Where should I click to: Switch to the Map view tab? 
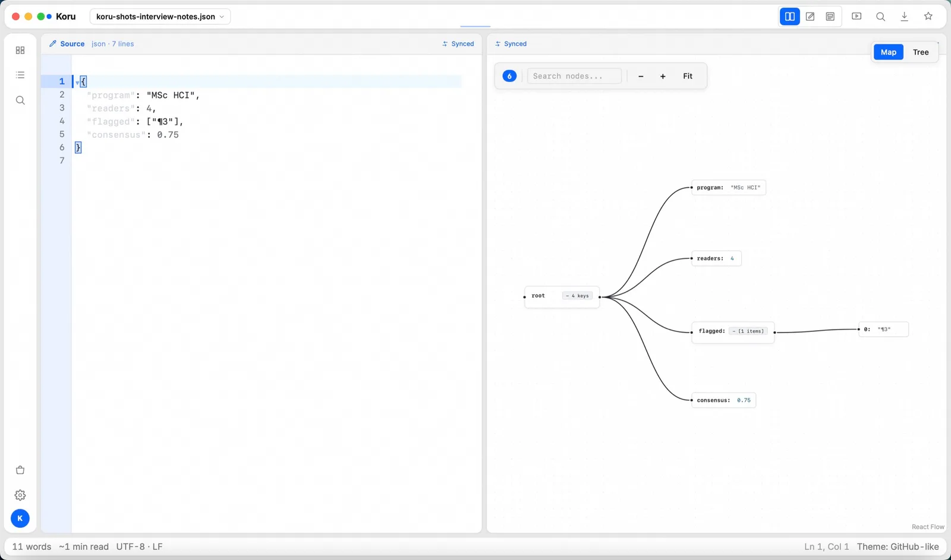click(x=889, y=52)
